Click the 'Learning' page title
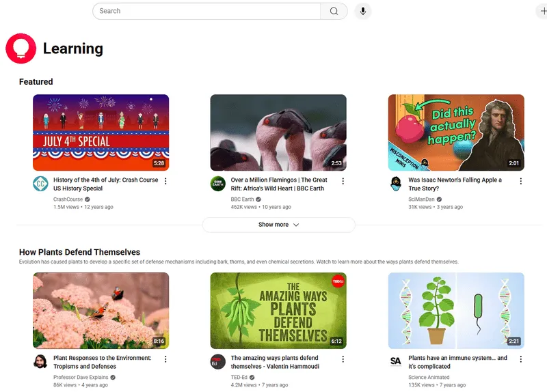 click(x=73, y=48)
